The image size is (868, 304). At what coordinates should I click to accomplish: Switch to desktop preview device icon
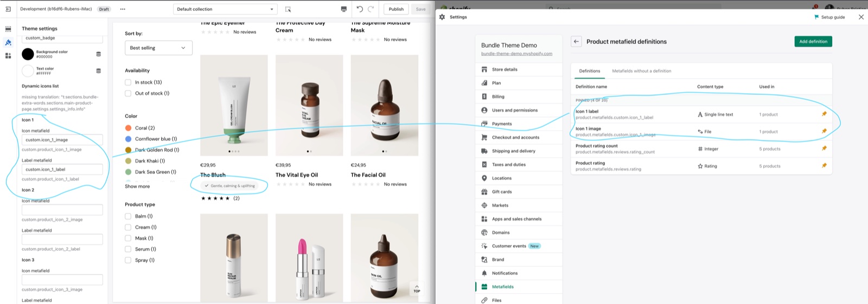click(343, 9)
